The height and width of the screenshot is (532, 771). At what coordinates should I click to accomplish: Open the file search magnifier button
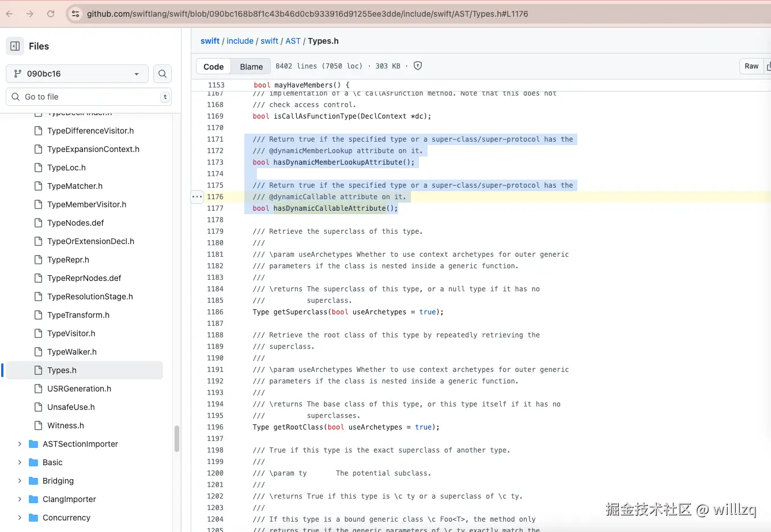point(162,74)
